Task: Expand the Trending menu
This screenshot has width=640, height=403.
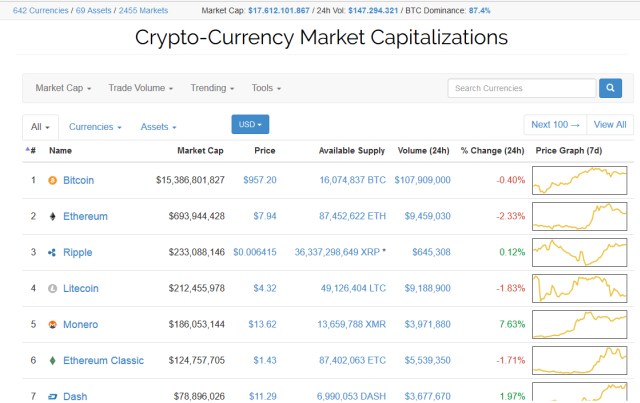Action: point(213,88)
